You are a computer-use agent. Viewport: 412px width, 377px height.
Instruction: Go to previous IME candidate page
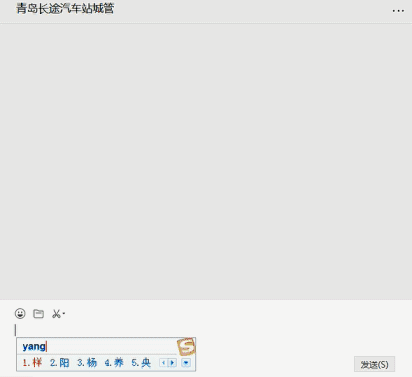point(163,363)
